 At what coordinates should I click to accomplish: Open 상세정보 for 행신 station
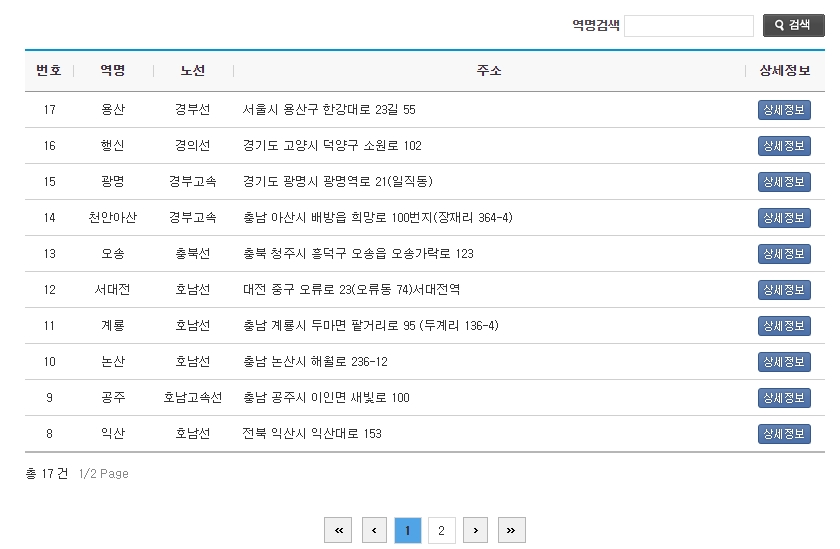point(784,146)
